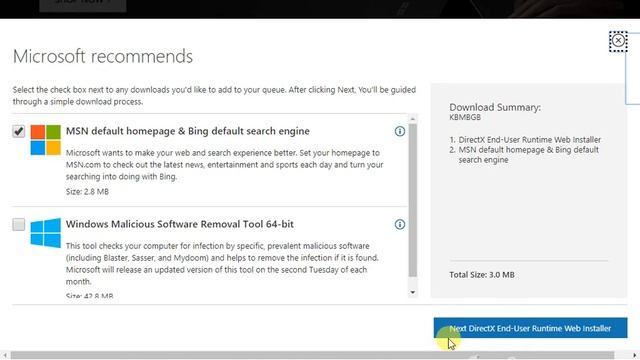Uncheck the MSN default homepage checkbox

[x=18, y=131]
